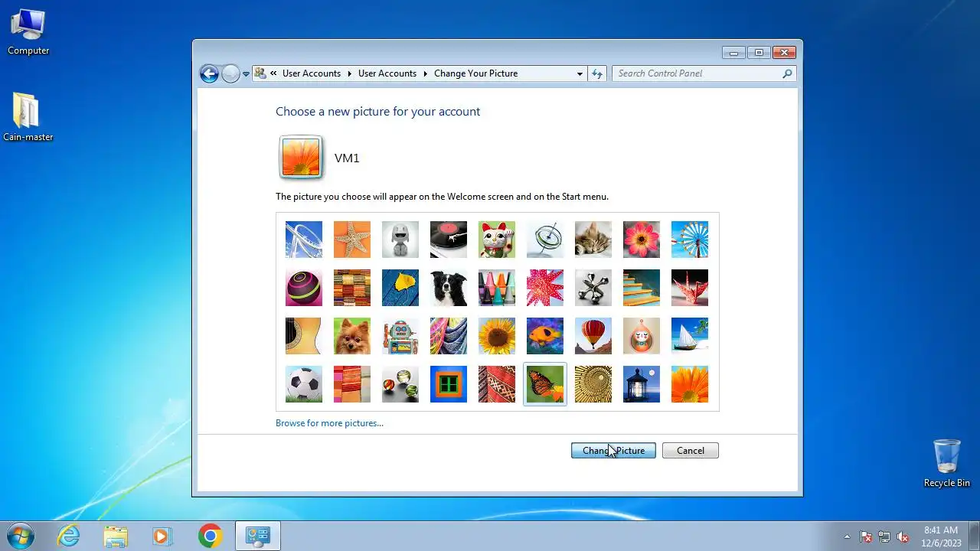Open the network tray icon
The width and height of the screenshot is (980, 551).
point(884,536)
